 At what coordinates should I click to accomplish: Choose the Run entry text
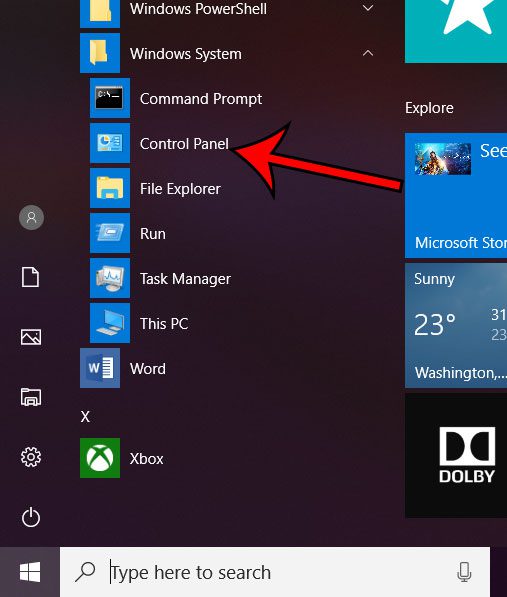point(153,233)
